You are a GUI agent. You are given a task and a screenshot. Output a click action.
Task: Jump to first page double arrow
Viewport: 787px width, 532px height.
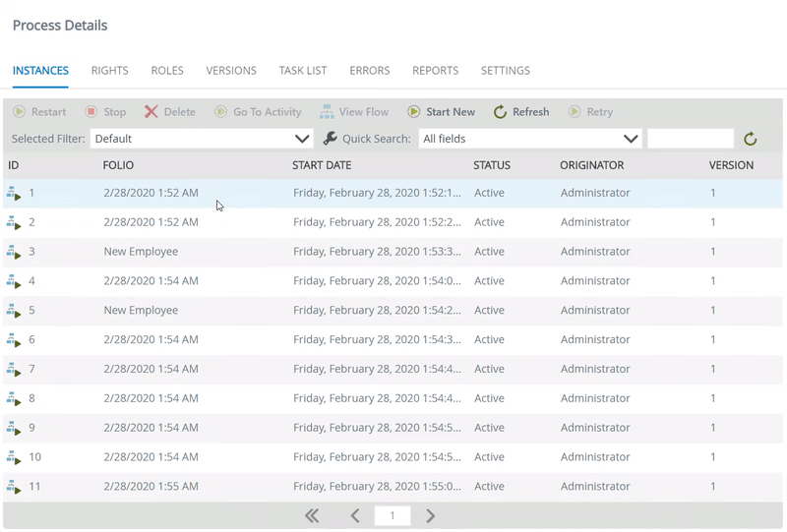312,516
